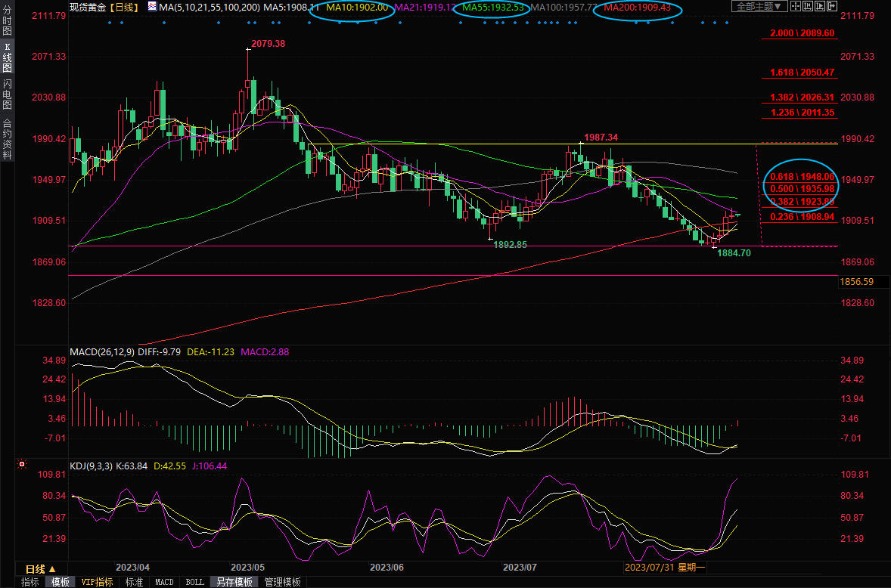Select the K线图 side tab
Image resolution: width=891 pixels, height=588 pixels.
7,57
